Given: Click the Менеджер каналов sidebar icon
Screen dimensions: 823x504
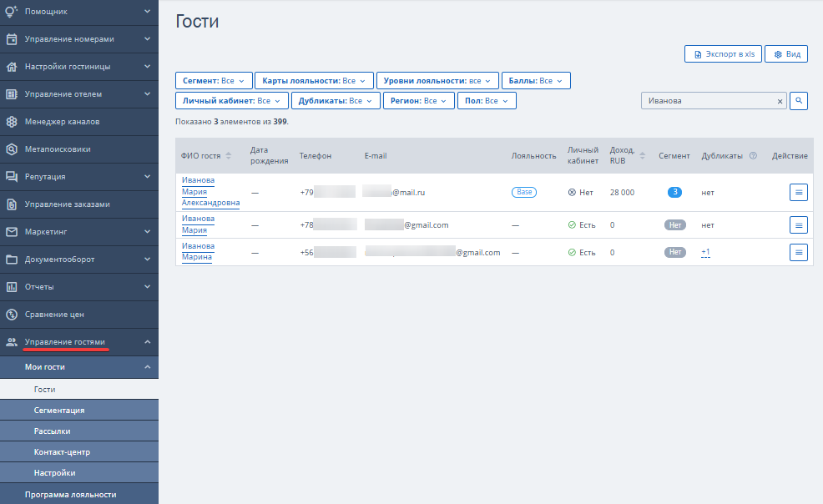Looking at the screenshot, I should pyautogui.click(x=12, y=122).
